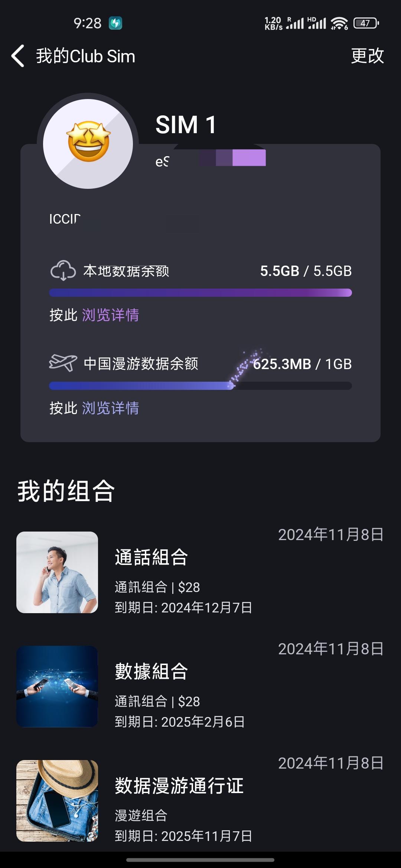Screen dimensions: 401x868
Task: Tap the star-eyes emoji avatar
Action: pos(88,143)
